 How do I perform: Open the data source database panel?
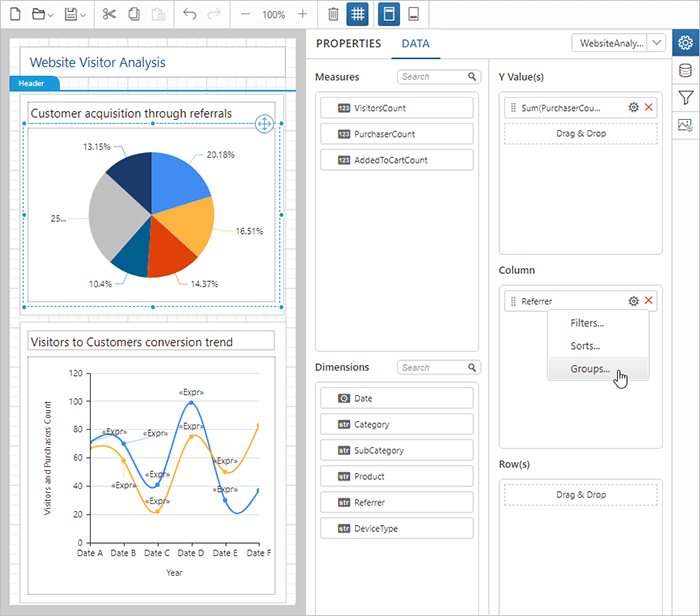(685, 71)
